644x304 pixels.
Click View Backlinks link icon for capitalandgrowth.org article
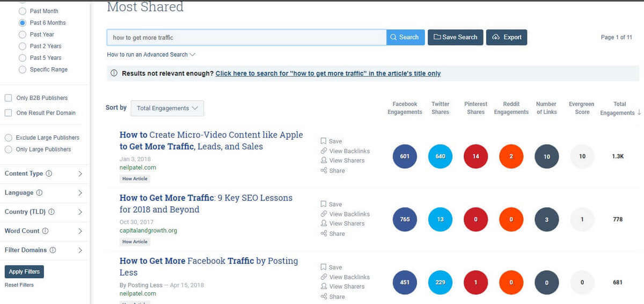click(x=324, y=214)
